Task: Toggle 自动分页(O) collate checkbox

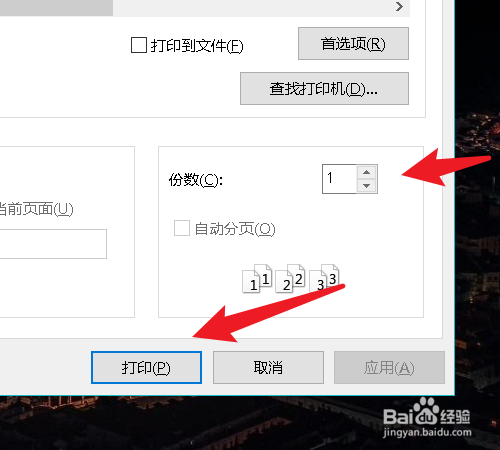Action: [182, 228]
